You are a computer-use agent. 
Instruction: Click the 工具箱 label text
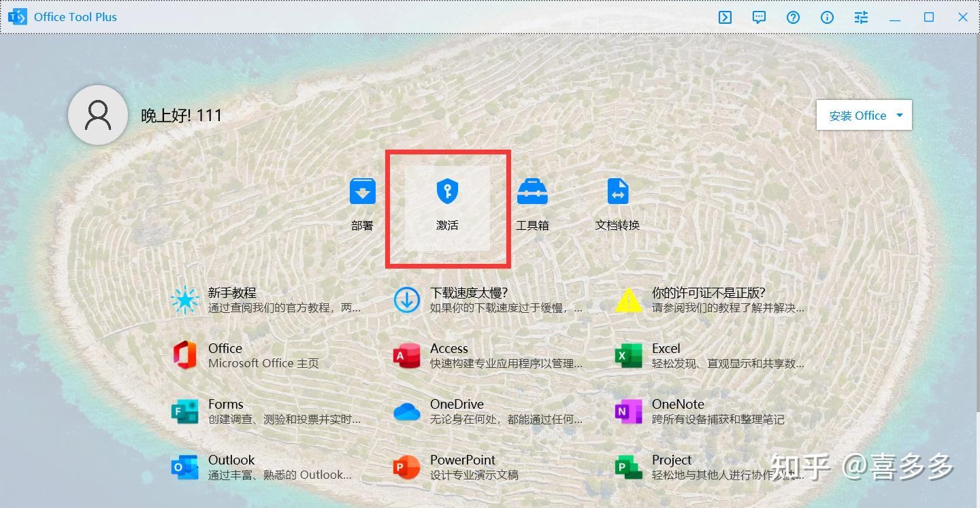click(x=532, y=225)
